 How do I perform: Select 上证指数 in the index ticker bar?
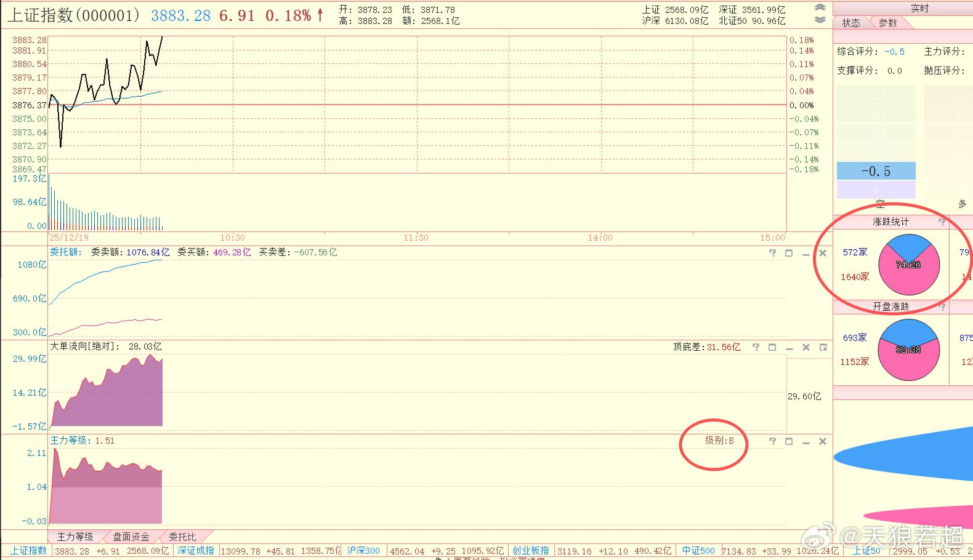29,551
